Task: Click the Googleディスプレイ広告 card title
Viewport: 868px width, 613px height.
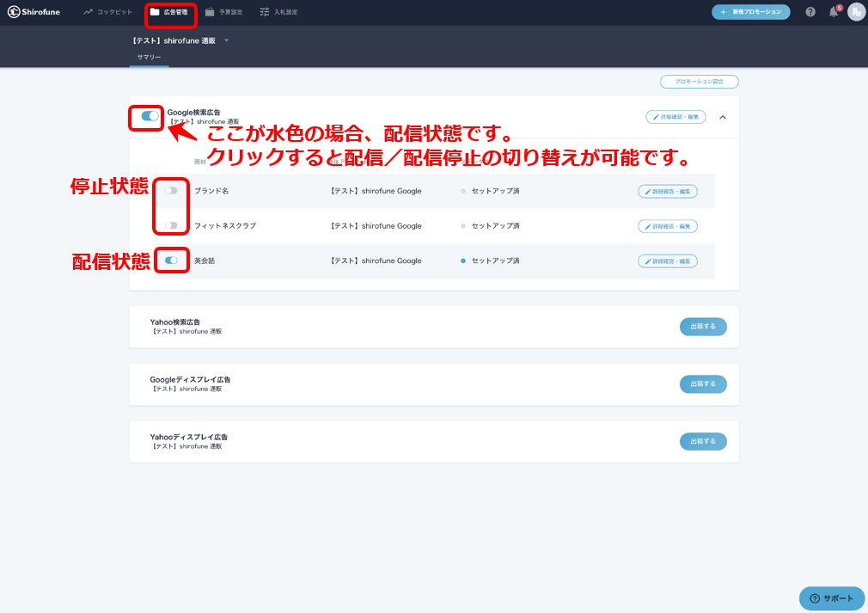Action: pyautogui.click(x=190, y=379)
